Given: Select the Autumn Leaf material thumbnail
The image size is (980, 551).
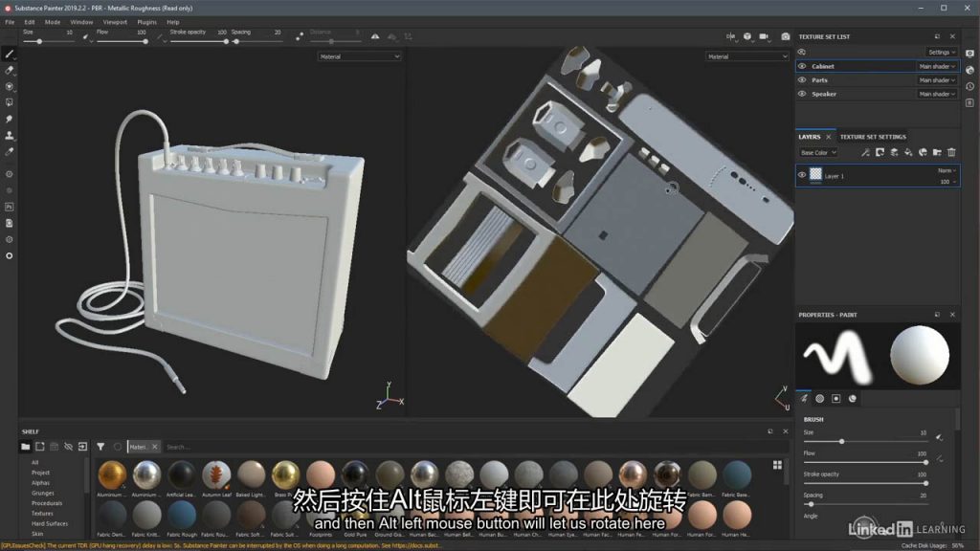Looking at the screenshot, I should pyautogui.click(x=216, y=474).
